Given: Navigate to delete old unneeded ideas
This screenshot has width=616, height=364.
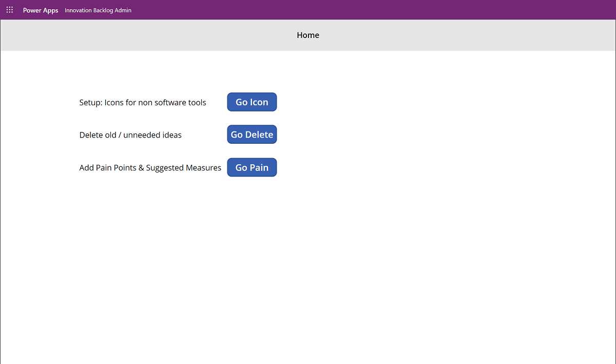Looking at the screenshot, I should 252,134.
